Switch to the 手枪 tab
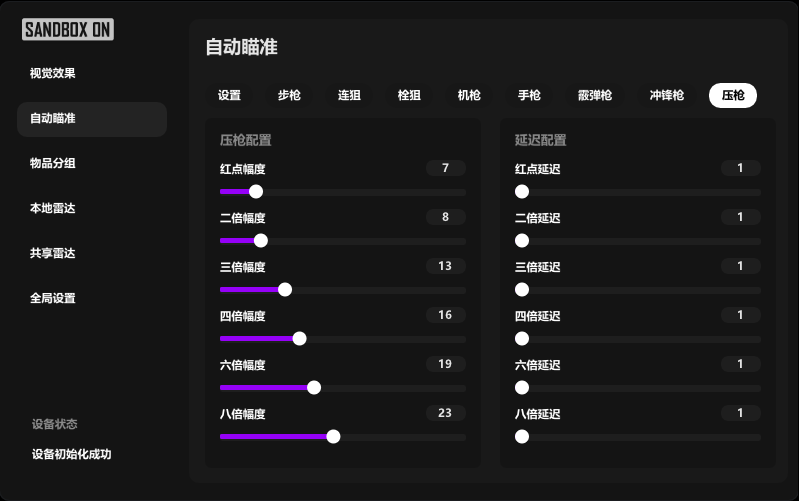The height and width of the screenshot is (501, 799). [x=529, y=95]
